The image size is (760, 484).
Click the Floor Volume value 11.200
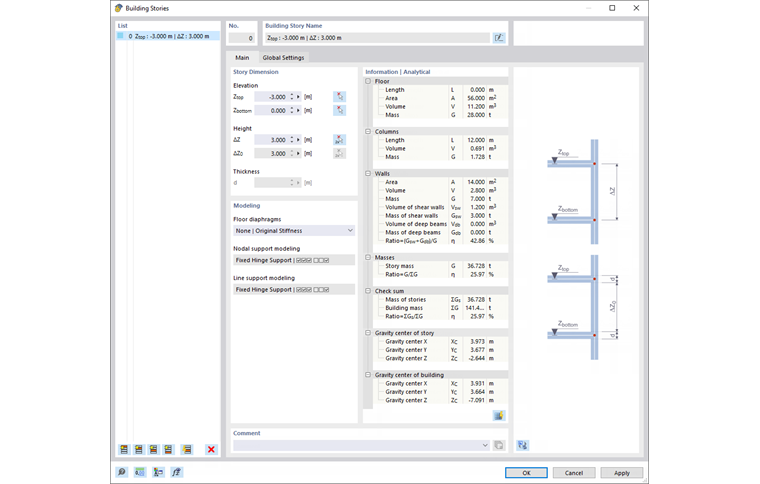click(x=476, y=107)
